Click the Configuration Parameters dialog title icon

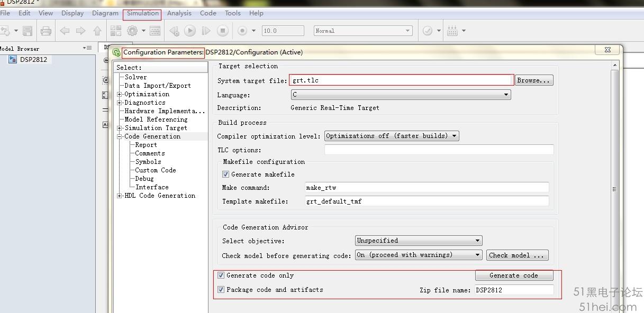pyautogui.click(x=116, y=52)
